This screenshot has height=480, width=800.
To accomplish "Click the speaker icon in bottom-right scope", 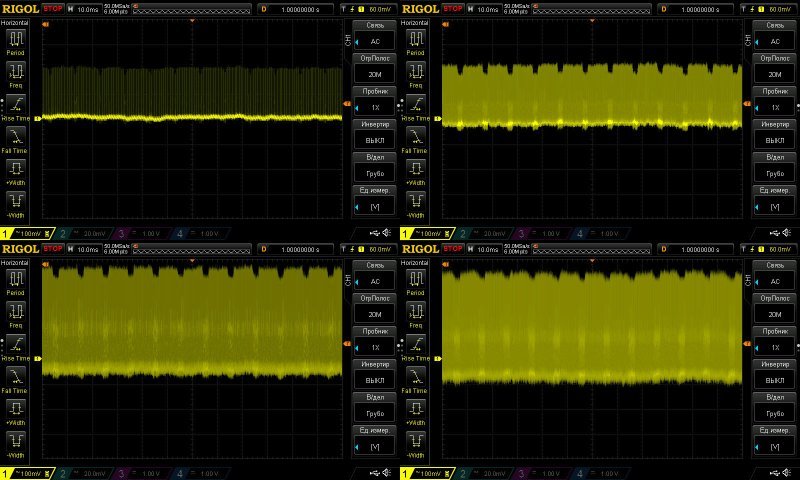I will pyautogui.click(x=787, y=473).
